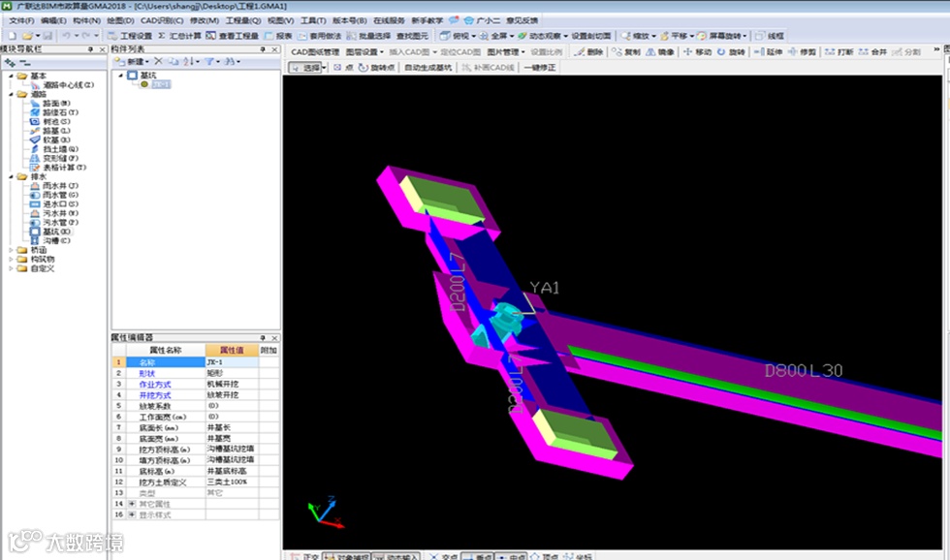The height and width of the screenshot is (560, 950).
Task: Click 复制 copy tool
Action: pos(626,52)
